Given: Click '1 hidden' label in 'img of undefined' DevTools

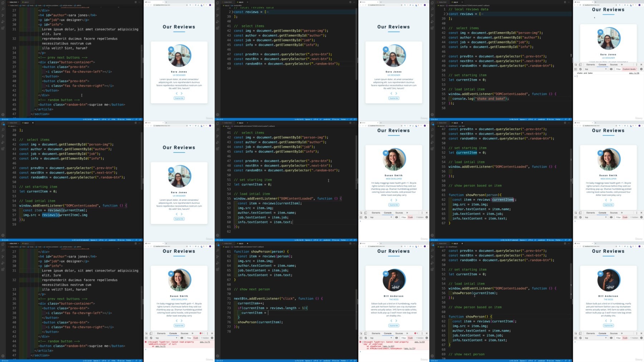Looking at the screenshot, I should pos(420,338).
